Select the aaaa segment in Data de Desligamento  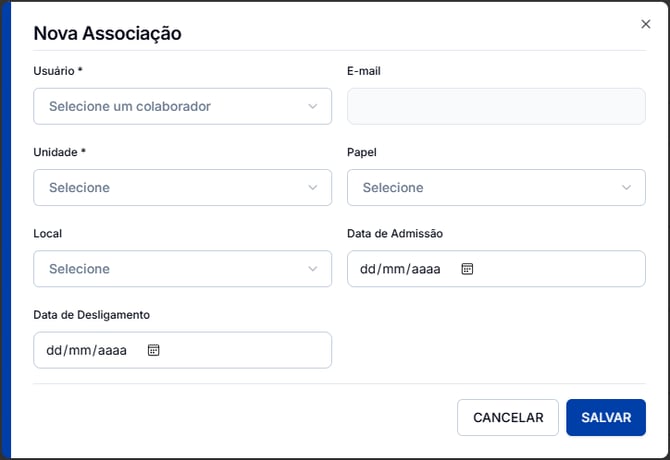pos(112,350)
